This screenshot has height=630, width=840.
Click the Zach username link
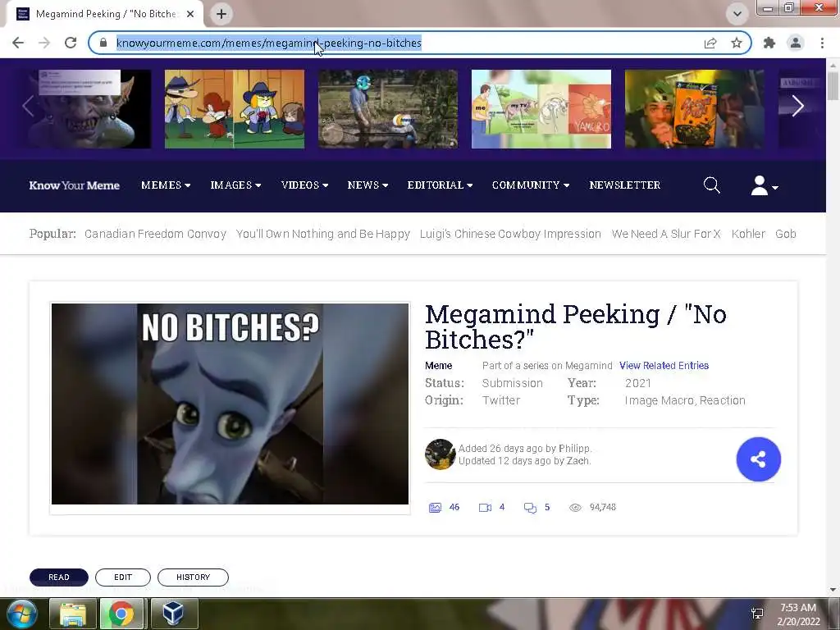tap(577, 461)
